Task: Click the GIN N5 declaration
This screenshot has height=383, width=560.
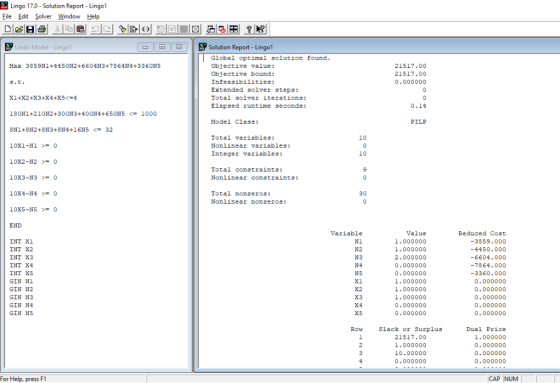Action: tap(21, 313)
